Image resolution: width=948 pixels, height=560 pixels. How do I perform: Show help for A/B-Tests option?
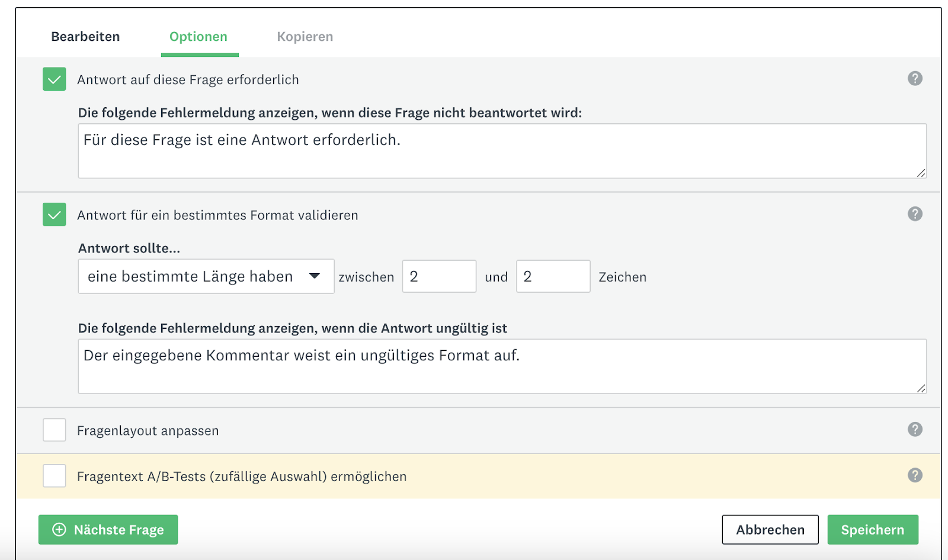point(915,475)
